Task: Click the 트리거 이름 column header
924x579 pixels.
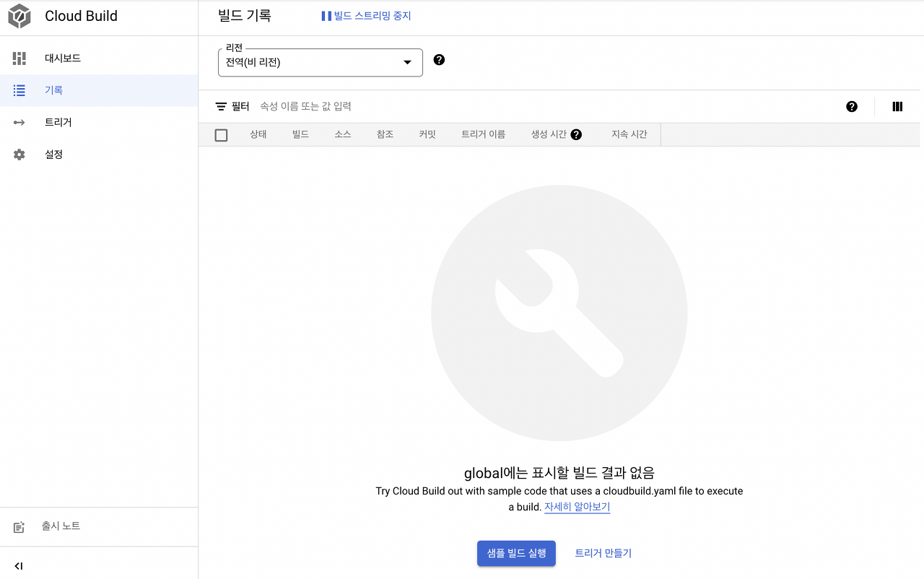Action: click(483, 134)
